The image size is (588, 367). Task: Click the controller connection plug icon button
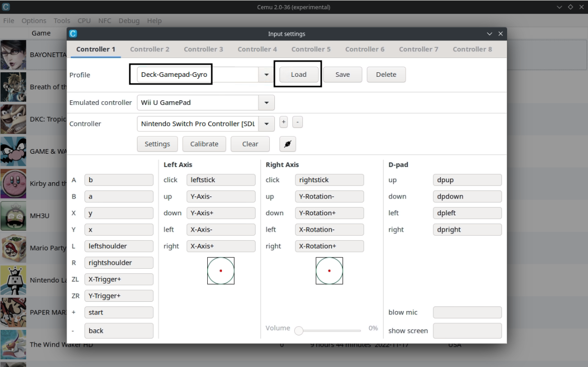click(x=288, y=144)
